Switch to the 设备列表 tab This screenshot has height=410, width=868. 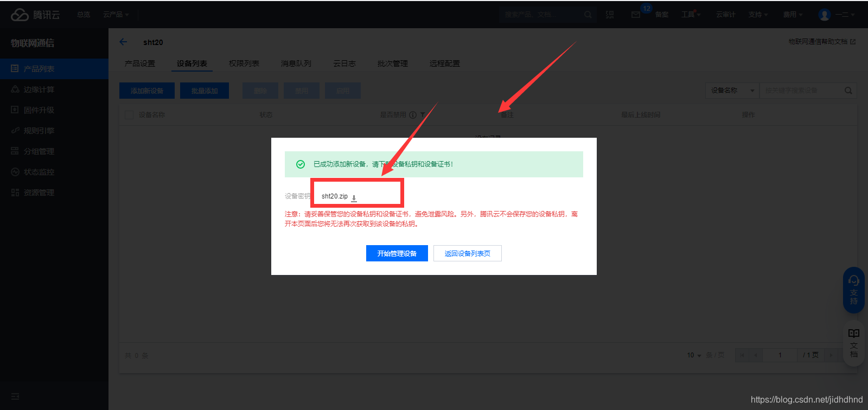(192, 63)
